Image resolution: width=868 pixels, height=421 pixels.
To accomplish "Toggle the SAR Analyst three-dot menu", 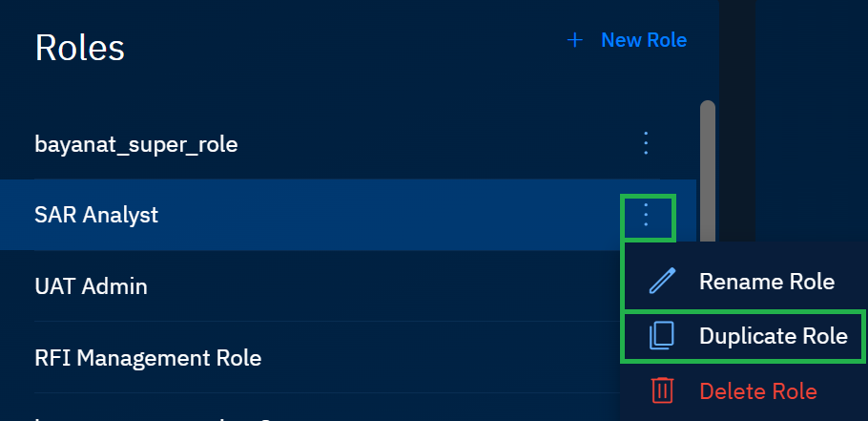I will point(647,216).
